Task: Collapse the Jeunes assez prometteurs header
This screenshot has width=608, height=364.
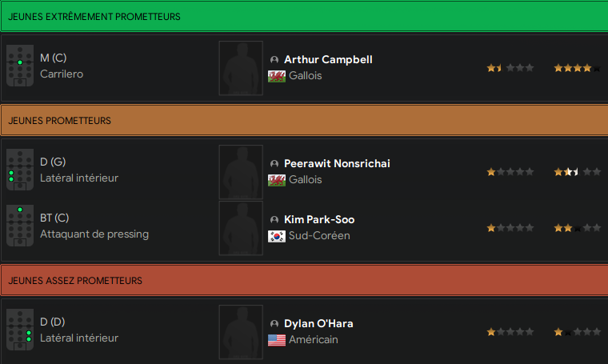Action: pyautogui.click(x=304, y=280)
